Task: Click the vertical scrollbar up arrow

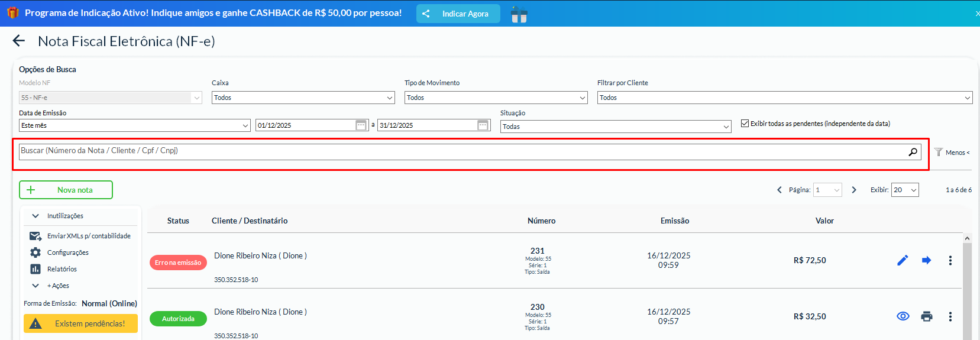Action: click(967, 238)
